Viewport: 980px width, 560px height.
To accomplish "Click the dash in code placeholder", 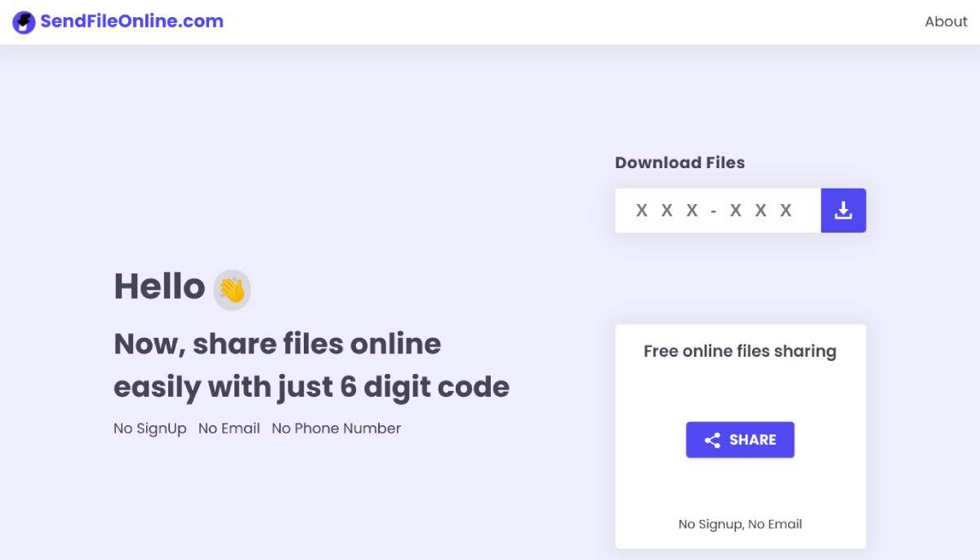I will click(714, 211).
